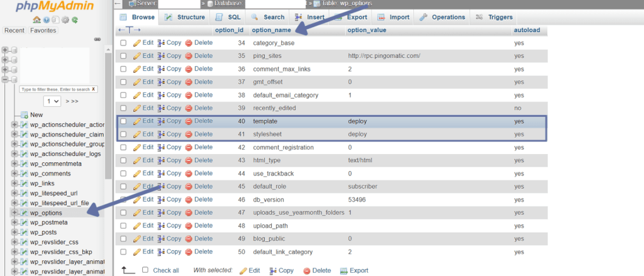Tick the checkbox for template row

click(124, 121)
